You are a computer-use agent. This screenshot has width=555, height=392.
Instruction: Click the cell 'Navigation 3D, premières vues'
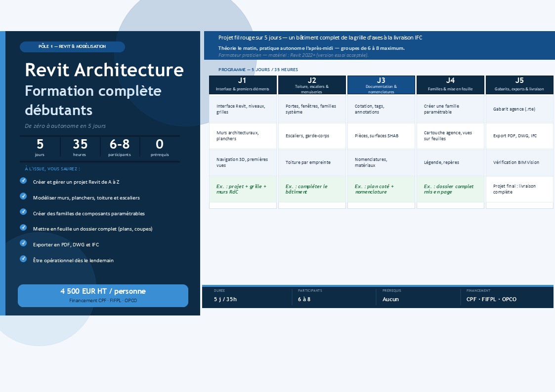[x=243, y=162]
